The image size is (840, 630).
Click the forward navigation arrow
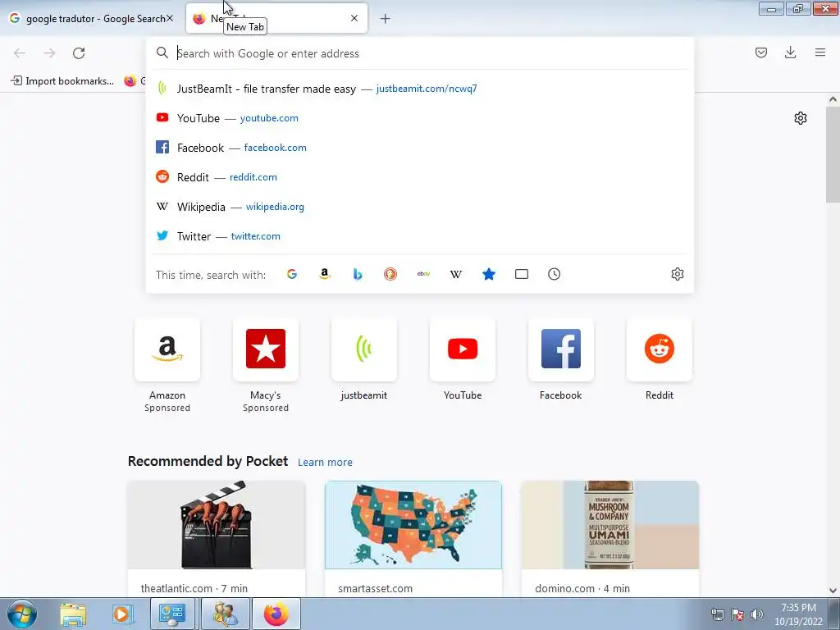(x=49, y=53)
